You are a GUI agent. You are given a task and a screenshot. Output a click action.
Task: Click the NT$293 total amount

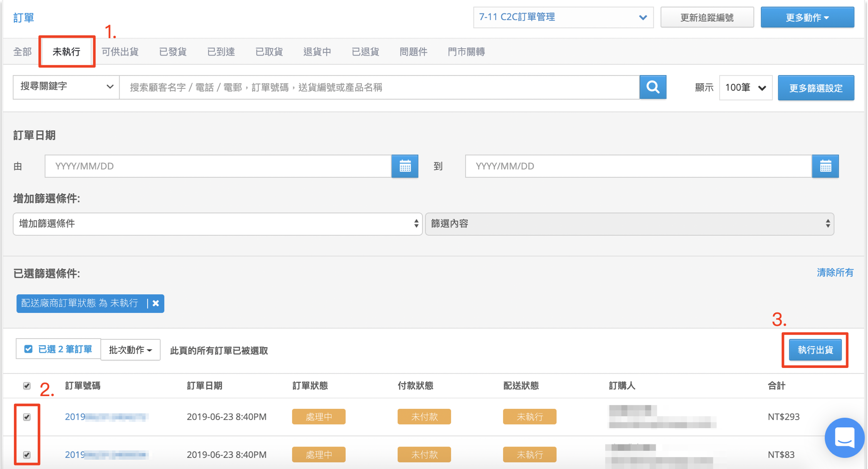(784, 417)
